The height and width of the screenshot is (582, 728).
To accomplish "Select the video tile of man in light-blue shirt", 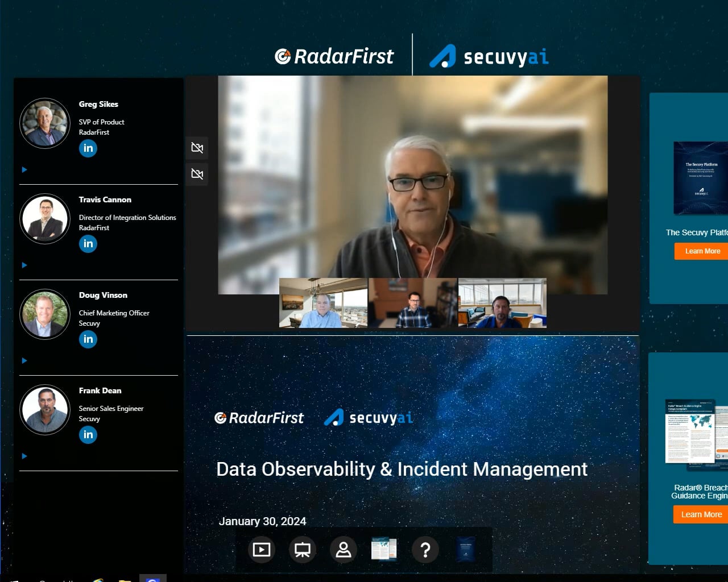I will click(x=323, y=303).
